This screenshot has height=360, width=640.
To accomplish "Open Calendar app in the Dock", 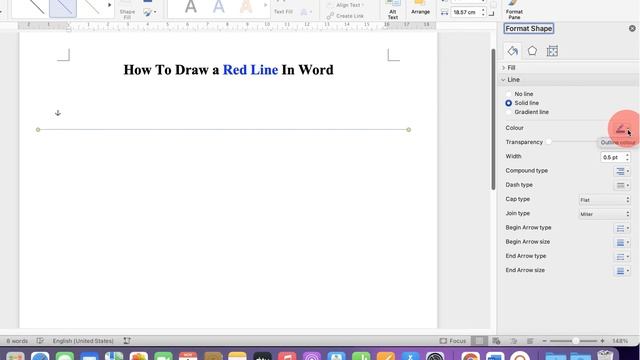I will [x=188, y=356].
